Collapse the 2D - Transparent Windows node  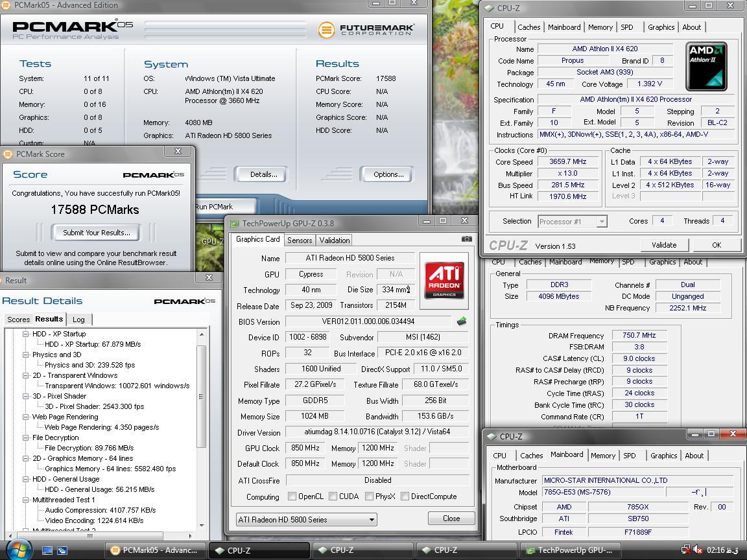pos(26,375)
